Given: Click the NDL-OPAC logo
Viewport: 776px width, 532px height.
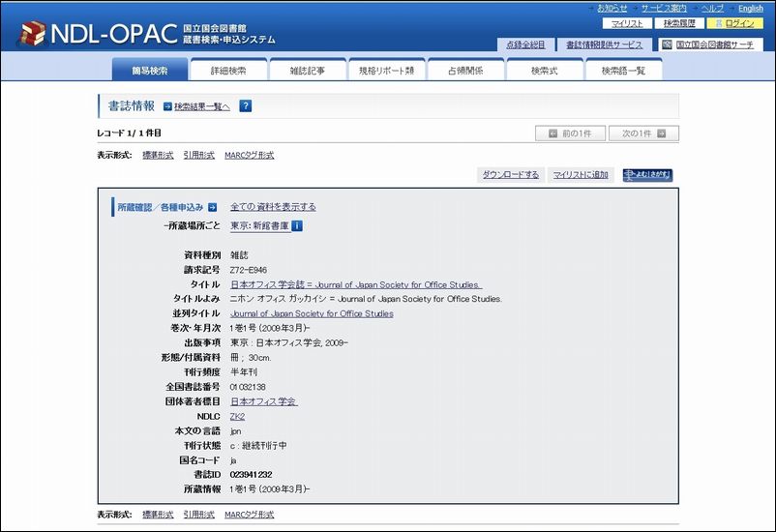Looking at the screenshot, I should tap(82, 33).
